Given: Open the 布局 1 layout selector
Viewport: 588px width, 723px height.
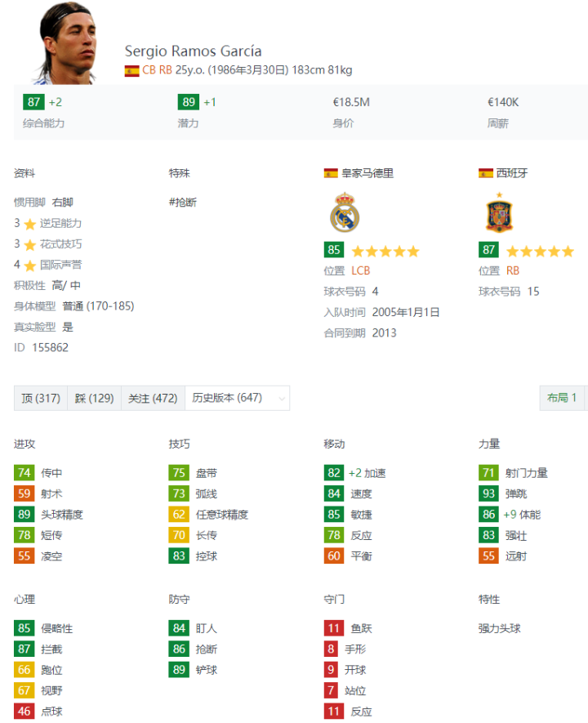Looking at the screenshot, I should click(x=563, y=398).
